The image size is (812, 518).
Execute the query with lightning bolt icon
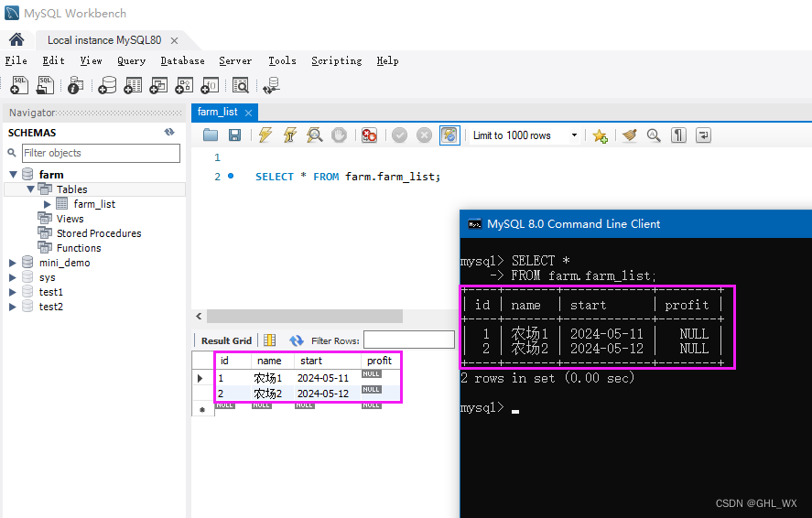[265, 135]
